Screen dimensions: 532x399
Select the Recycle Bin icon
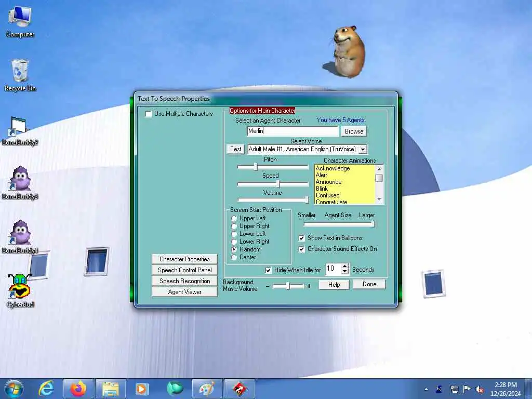[x=20, y=75]
